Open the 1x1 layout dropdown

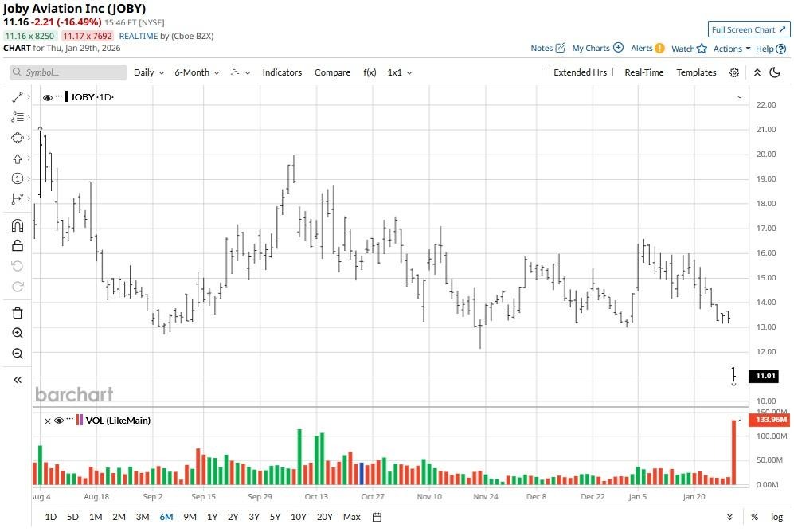coord(400,72)
